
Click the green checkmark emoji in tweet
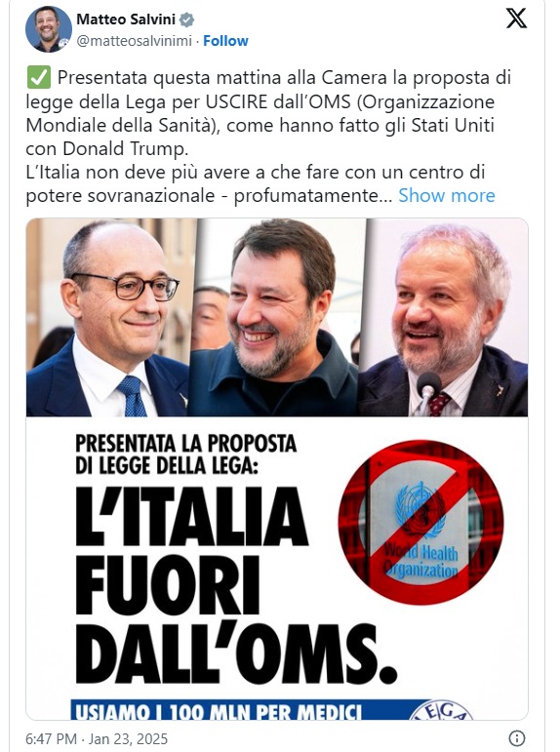coord(38,78)
